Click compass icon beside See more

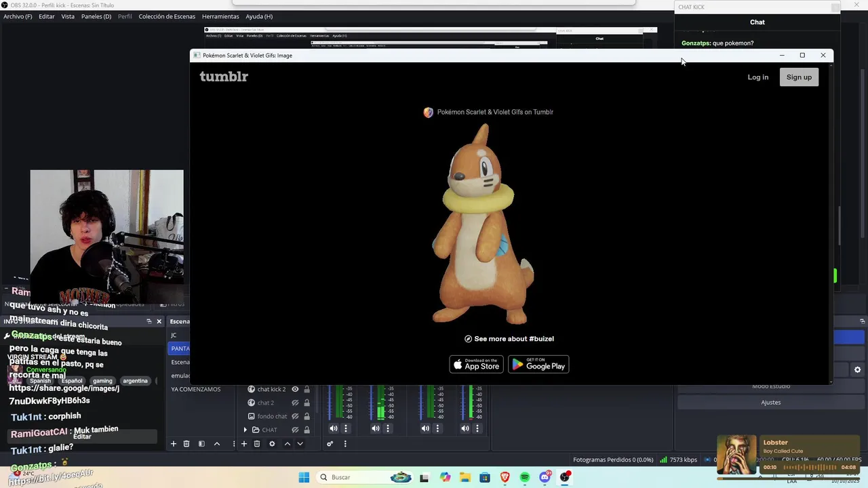point(468,339)
